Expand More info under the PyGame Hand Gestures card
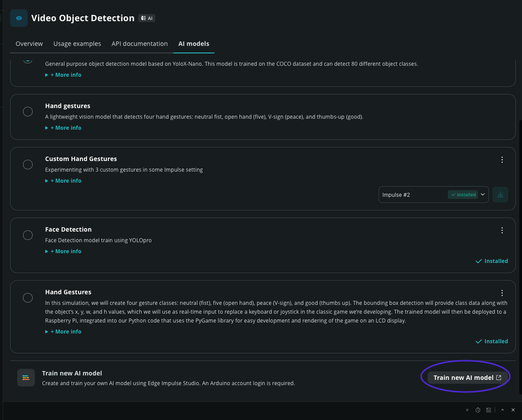 63,331
